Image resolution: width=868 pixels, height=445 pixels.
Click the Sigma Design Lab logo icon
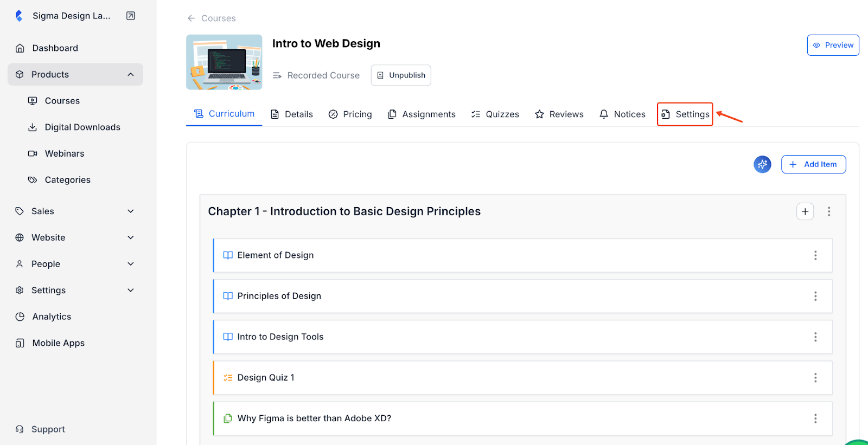(x=19, y=16)
